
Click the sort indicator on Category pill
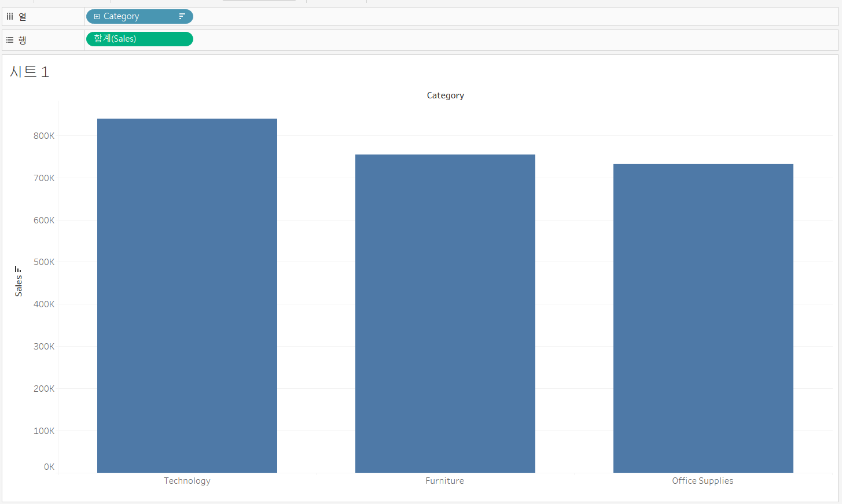[182, 17]
